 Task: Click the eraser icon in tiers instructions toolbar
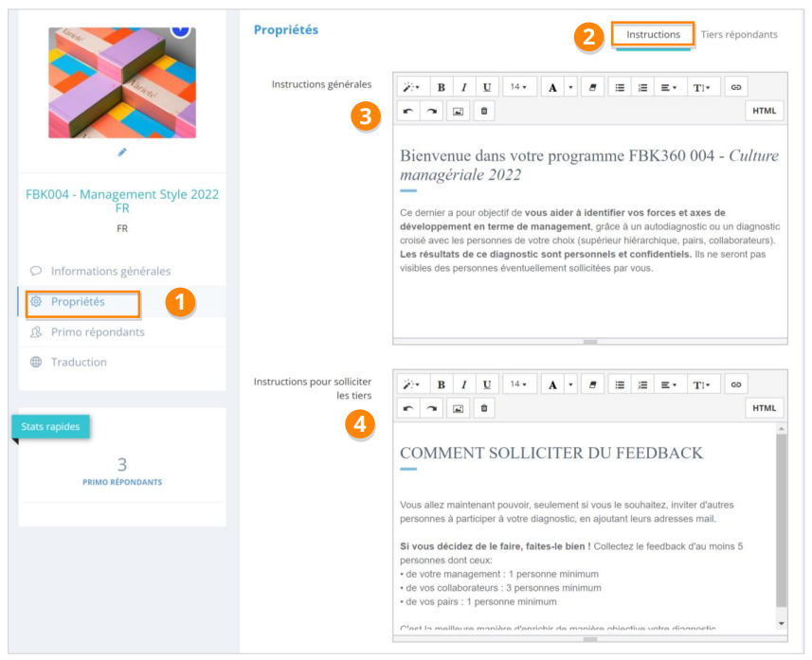point(593,384)
